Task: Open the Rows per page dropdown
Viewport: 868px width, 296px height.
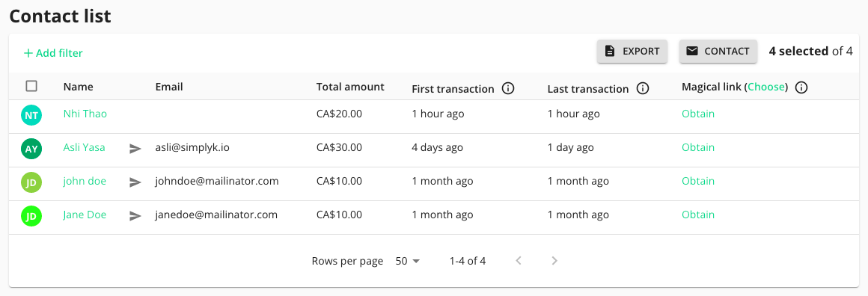Action: [x=408, y=261]
